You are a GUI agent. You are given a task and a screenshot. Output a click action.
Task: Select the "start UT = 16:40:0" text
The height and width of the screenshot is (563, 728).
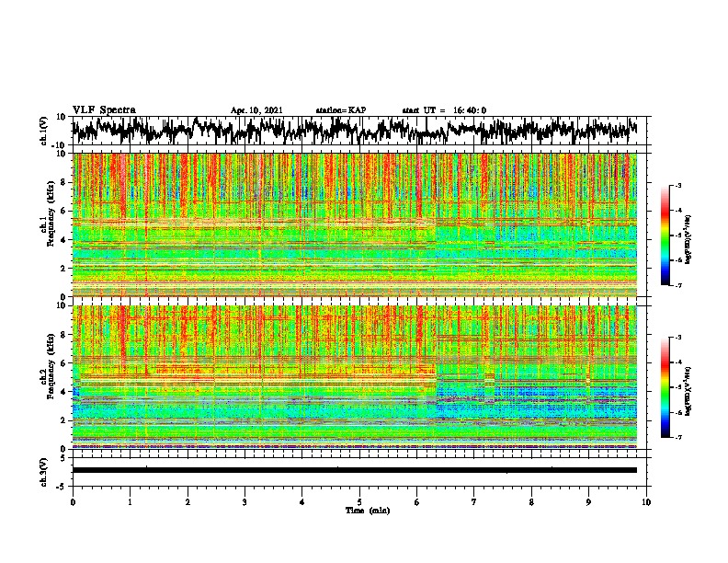tap(444, 110)
